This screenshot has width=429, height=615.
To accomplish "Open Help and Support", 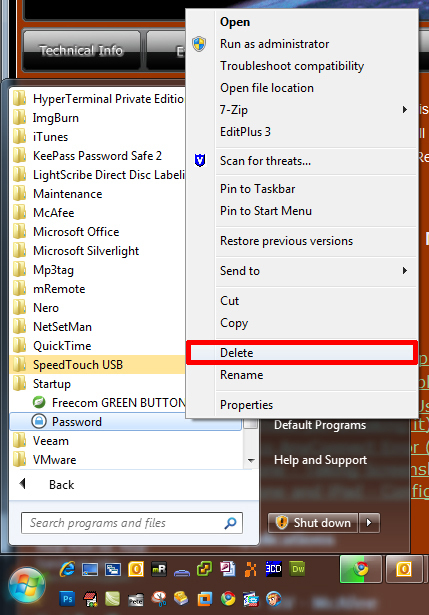I will (320, 460).
